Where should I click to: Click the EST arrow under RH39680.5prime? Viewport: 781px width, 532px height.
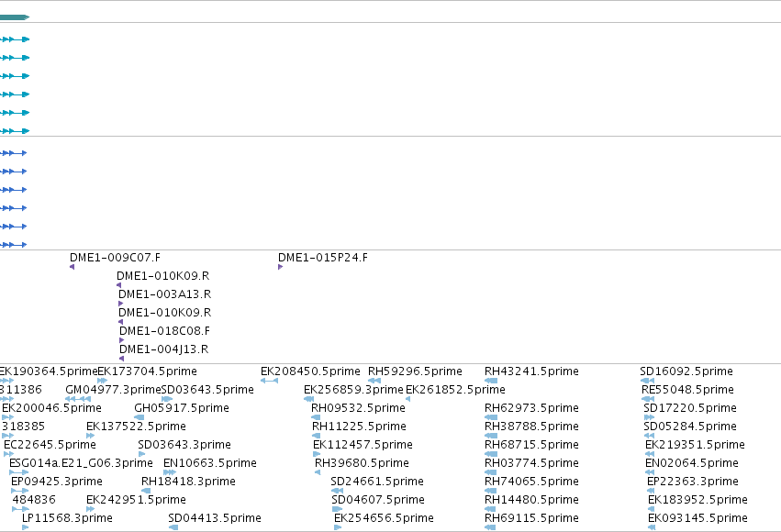click(x=318, y=472)
